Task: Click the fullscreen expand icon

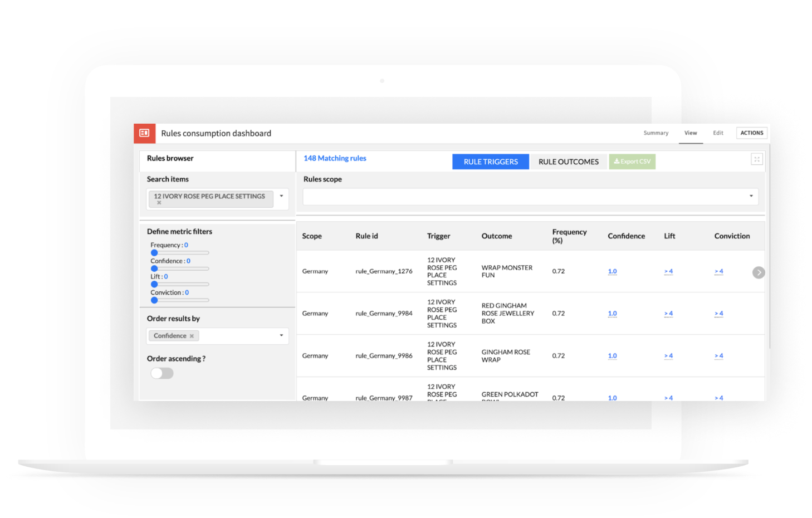Action: pyautogui.click(x=756, y=159)
